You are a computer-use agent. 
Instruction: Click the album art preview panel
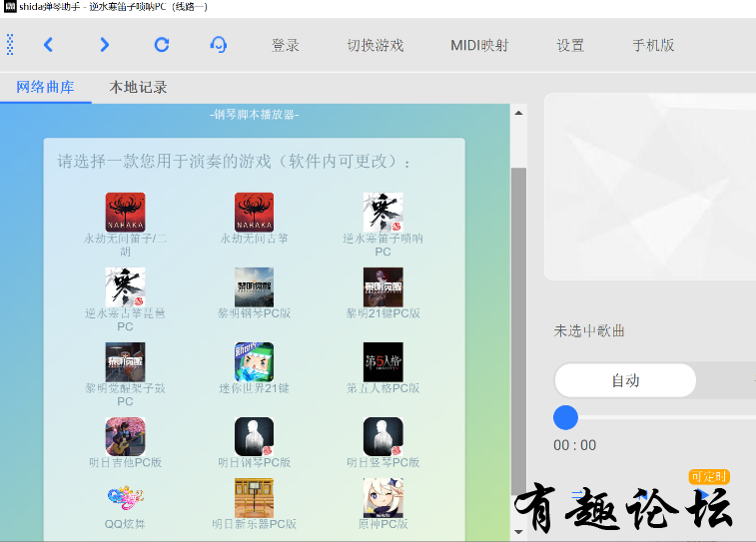(x=650, y=187)
